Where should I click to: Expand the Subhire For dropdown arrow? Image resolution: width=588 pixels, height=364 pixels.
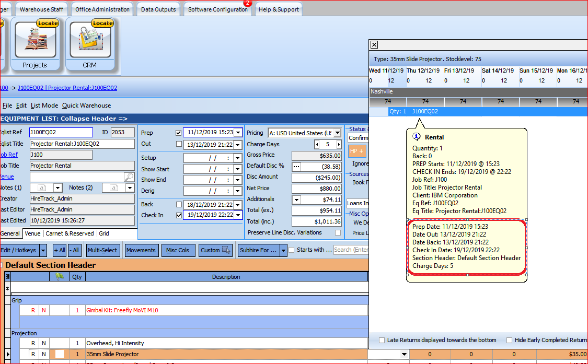pos(283,250)
